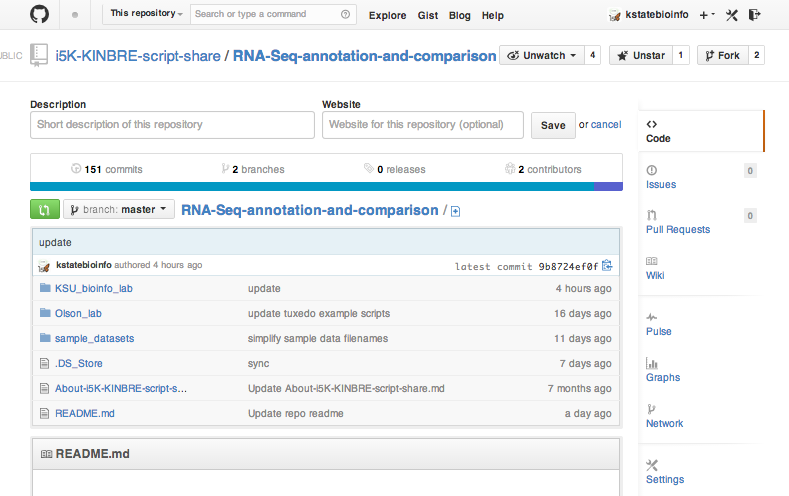Screen dimensions: 789x496
Task: Click the Code brackets icon
Action: (652, 124)
